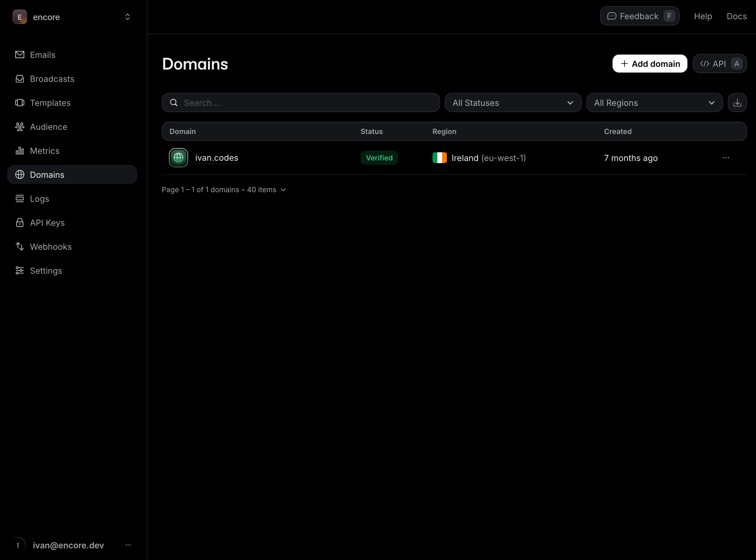This screenshot has width=756, height=560.
Task: Click the Verified status badge
Action: coord(379,158)
